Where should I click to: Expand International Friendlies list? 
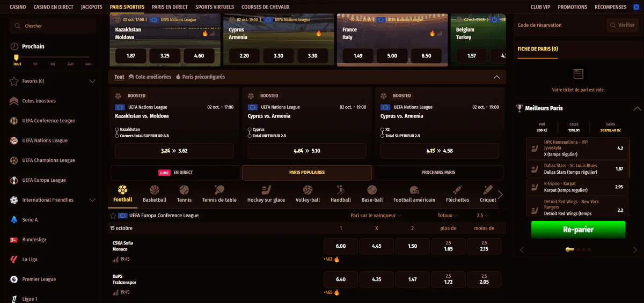(92, 200)
